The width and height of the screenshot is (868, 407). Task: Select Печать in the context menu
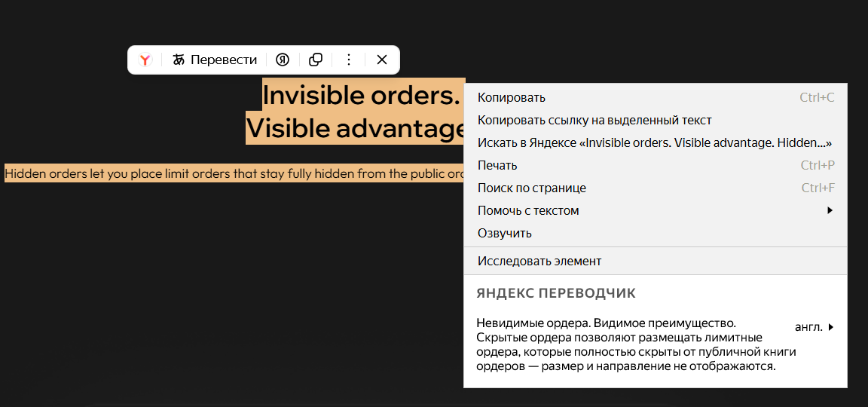[x=497, y=166]
